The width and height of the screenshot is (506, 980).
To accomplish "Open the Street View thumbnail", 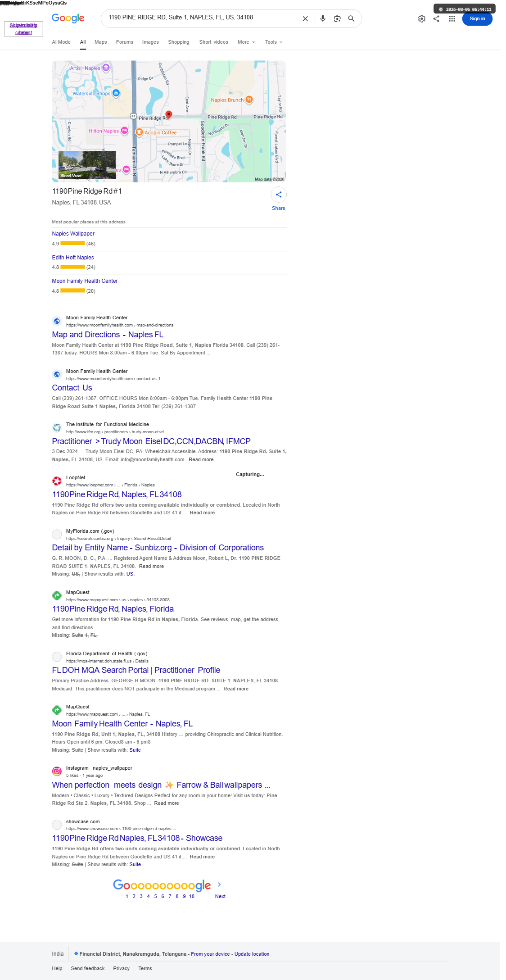I will click(87, 165).
